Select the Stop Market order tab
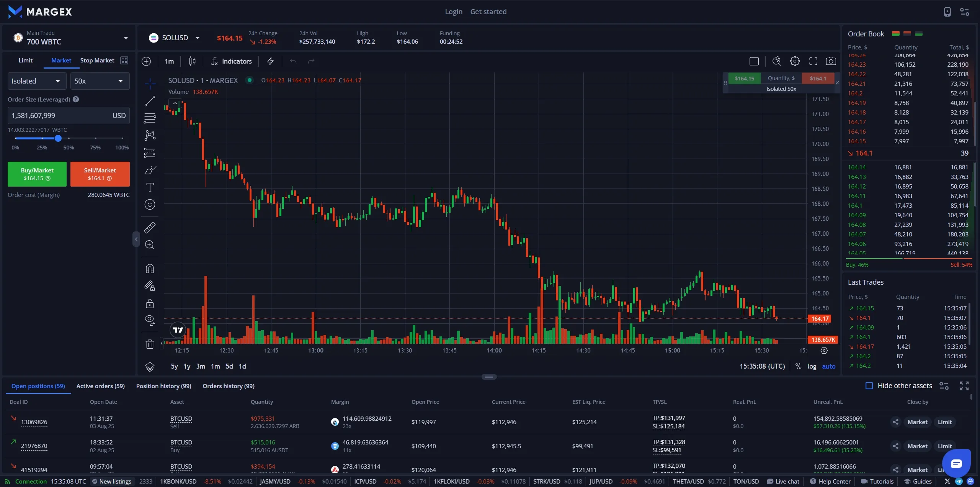Image resolution: width=980 pixels, height=487 pixels. click(x=97, y=61)
